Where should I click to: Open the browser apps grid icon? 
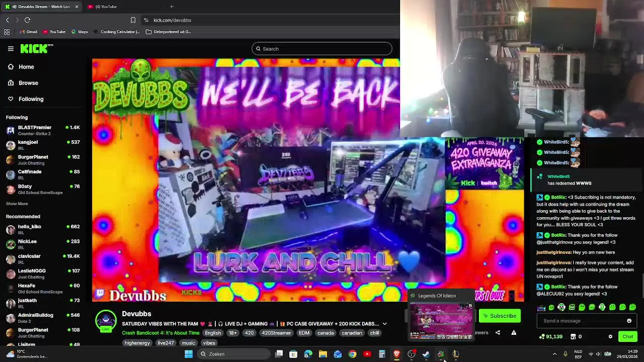tap(7, 32)
